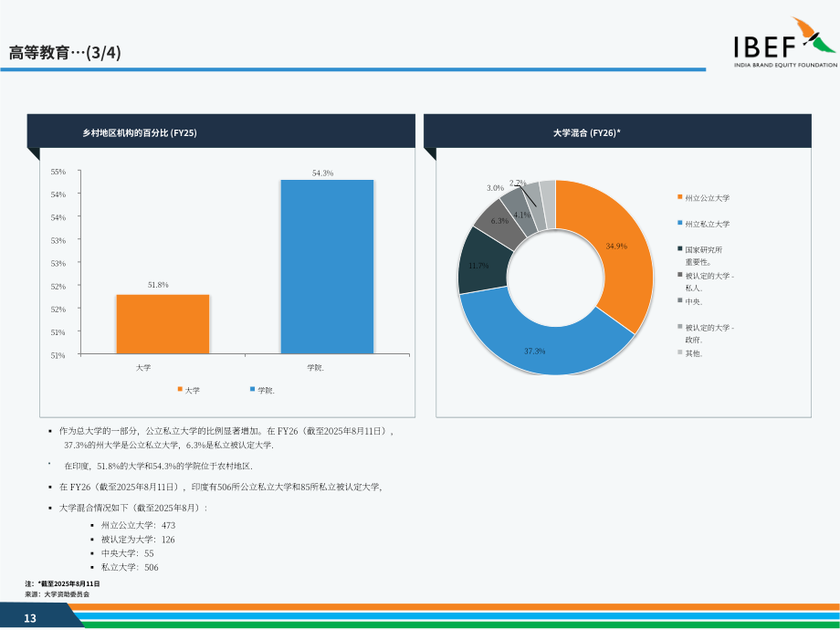Select the chart heading 乡村地区机构的百分比 (FY25)

point(140,133)
